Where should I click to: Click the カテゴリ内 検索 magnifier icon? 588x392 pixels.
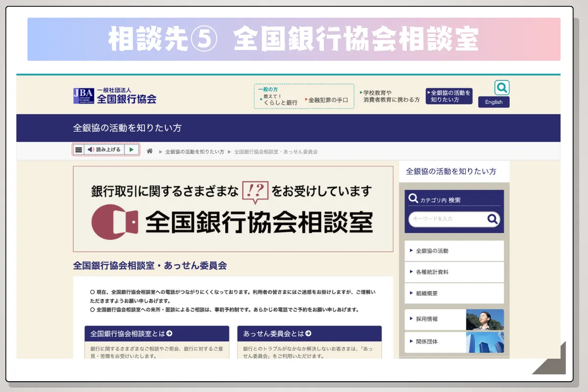(413, 198)
